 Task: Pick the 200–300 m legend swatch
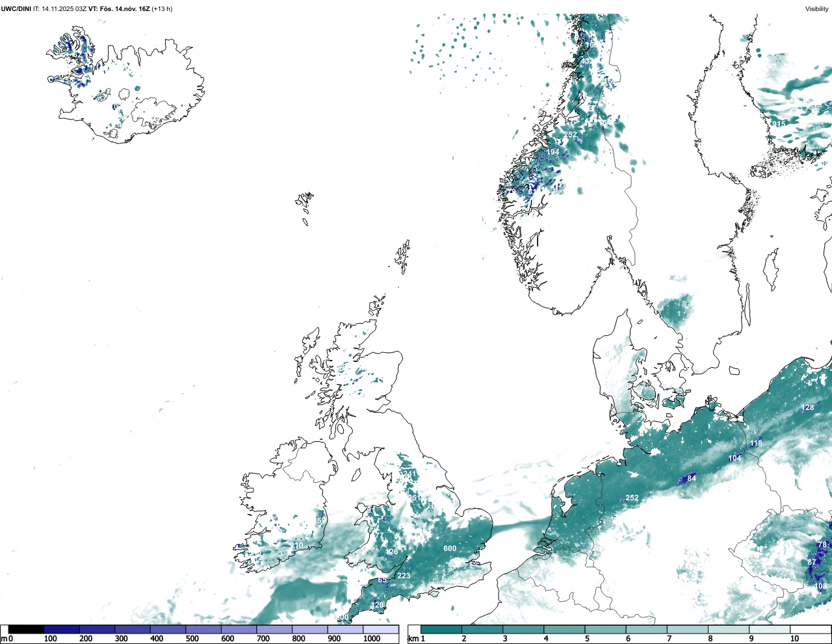pos(97,629)
